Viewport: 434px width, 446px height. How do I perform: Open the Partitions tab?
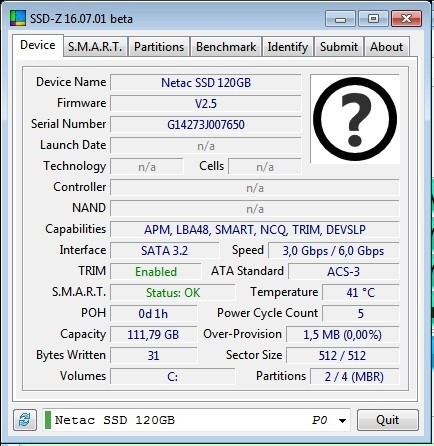(x=159, y=47)
